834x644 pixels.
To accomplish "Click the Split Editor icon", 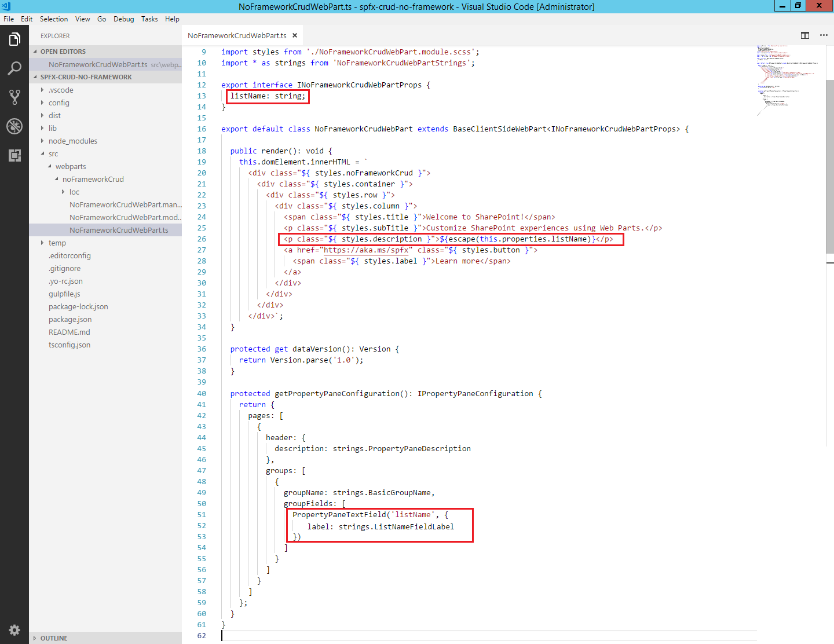I will coord(805,35).
